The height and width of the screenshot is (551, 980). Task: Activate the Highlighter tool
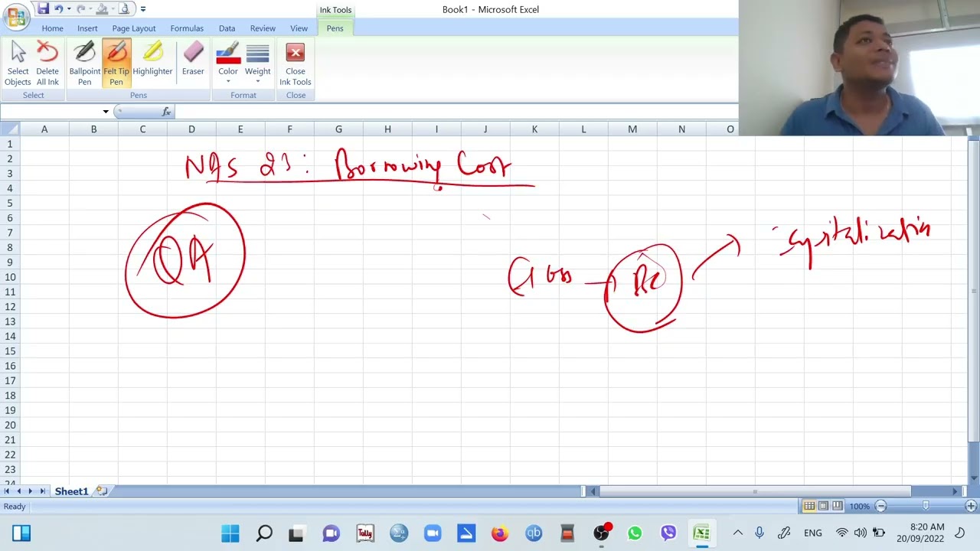[x=152, y=64]
